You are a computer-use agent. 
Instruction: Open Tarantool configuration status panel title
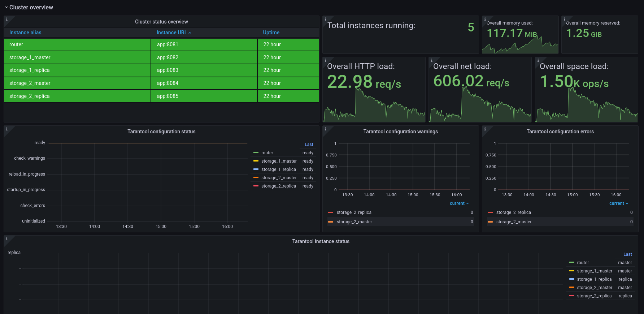click(x=161, y=132)
